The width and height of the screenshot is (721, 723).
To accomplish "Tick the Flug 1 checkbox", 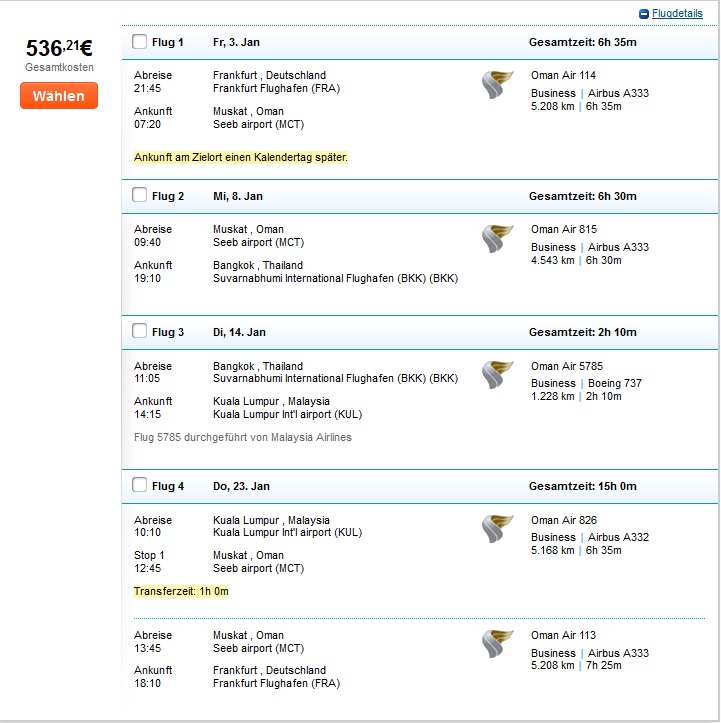I will [139, 41].
